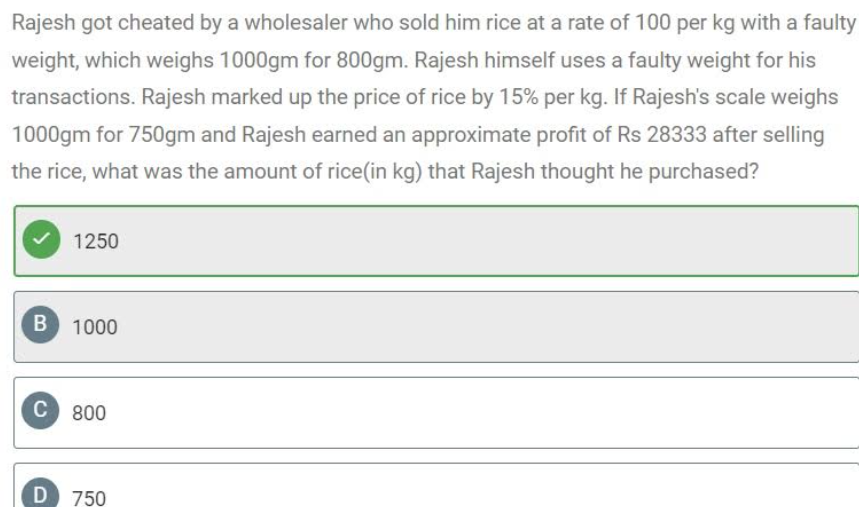Choose the answer text 750

[89, 498]
